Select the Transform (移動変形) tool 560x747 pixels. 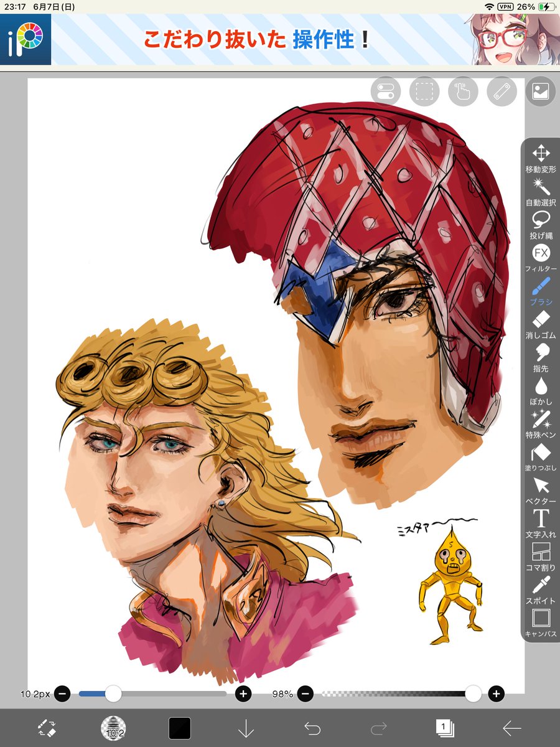pyautogui.click(x=541, y=159)
